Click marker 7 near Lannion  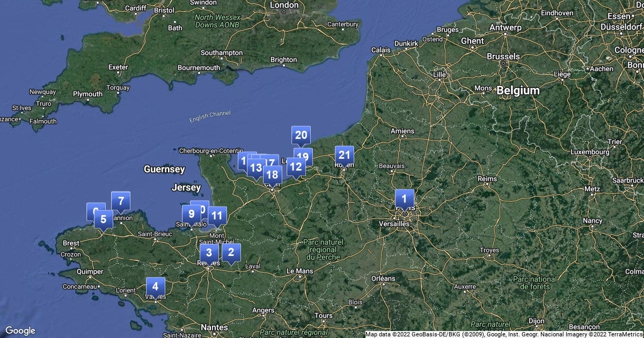click(x=121, y=202)
